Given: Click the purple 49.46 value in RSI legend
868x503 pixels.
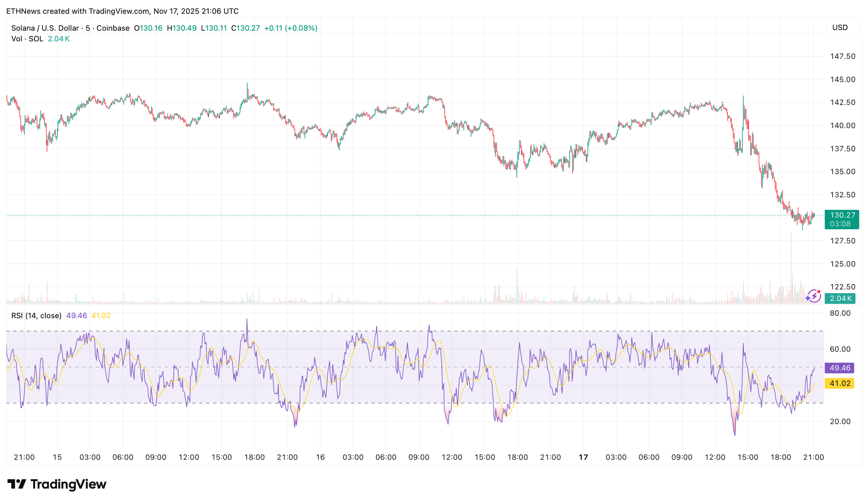Looking at the screenshot, I should coord(77,316).
